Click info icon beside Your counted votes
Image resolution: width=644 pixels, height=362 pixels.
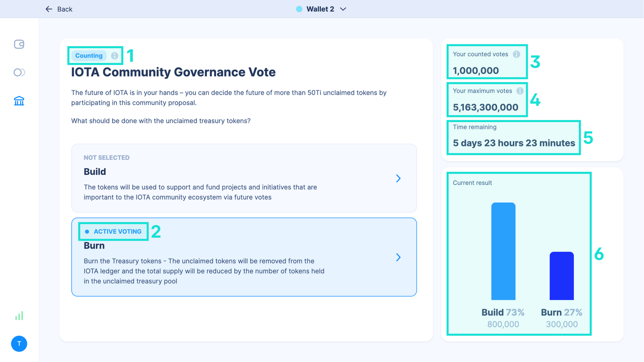point(516,54)
